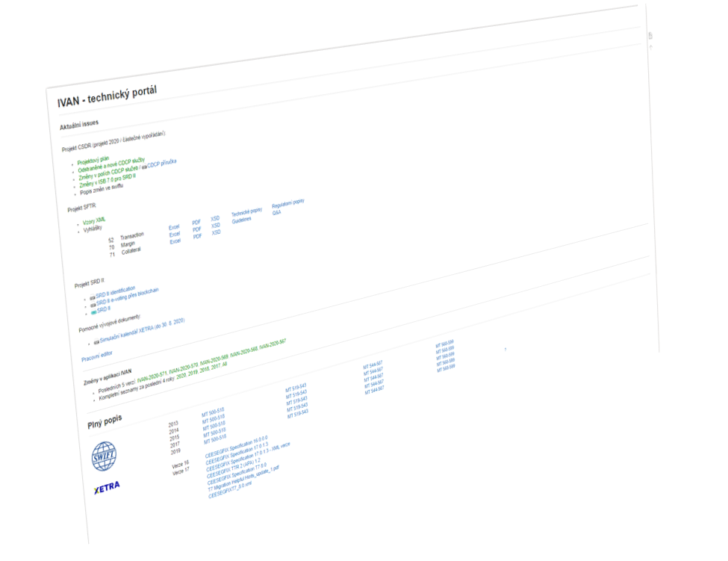The image size is (728, 561).
Task: Click the page icon in the right sidebar
Action: [650, 35]
